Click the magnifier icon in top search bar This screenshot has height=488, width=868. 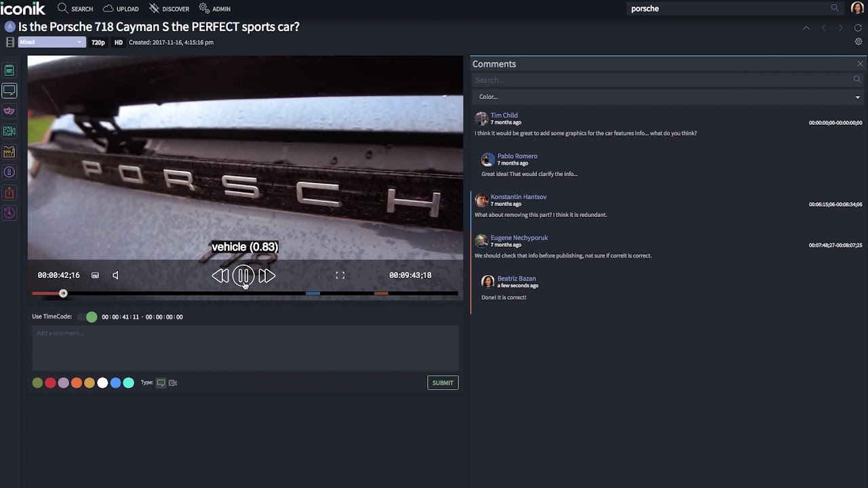coord(835,8)
